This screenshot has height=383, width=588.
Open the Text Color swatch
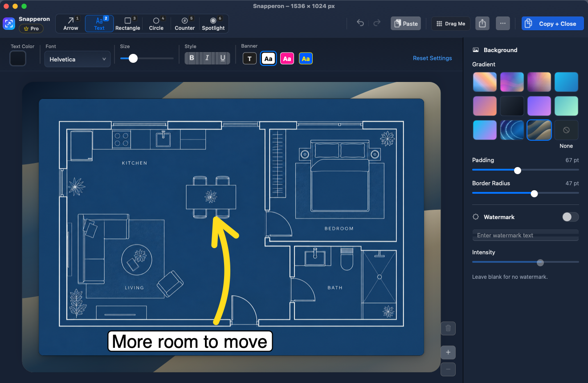(18, 58)
